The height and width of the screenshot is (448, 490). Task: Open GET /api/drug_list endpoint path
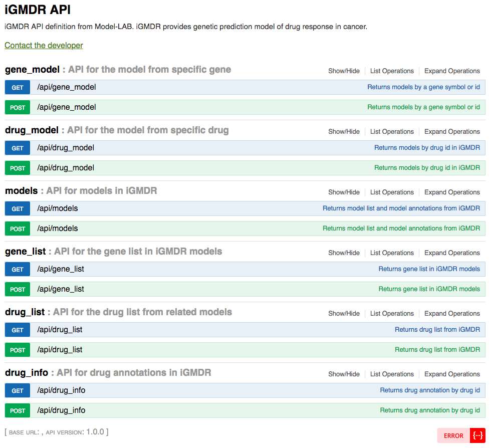[60, 330]
